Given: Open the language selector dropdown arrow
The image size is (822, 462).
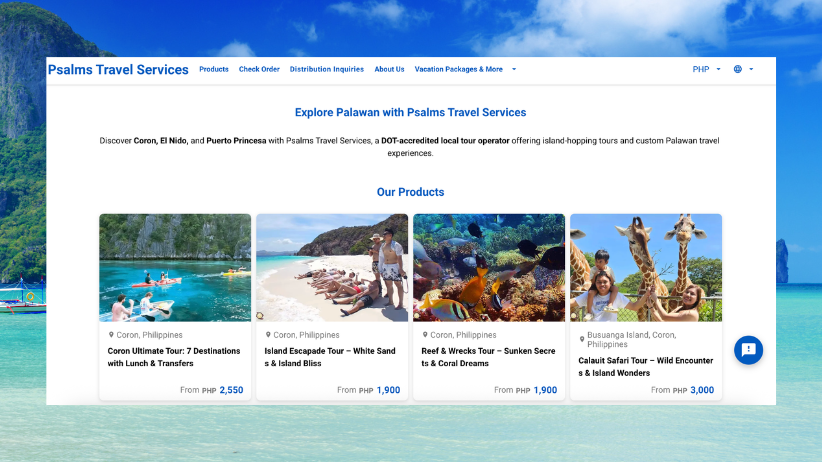Looking at the screenshot, I should click(751, 69).
